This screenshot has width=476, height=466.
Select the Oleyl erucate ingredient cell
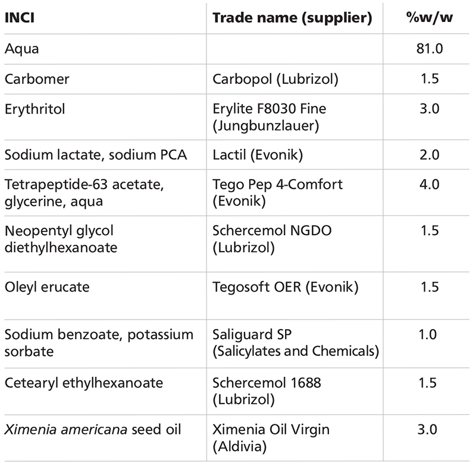coord(47,287)
